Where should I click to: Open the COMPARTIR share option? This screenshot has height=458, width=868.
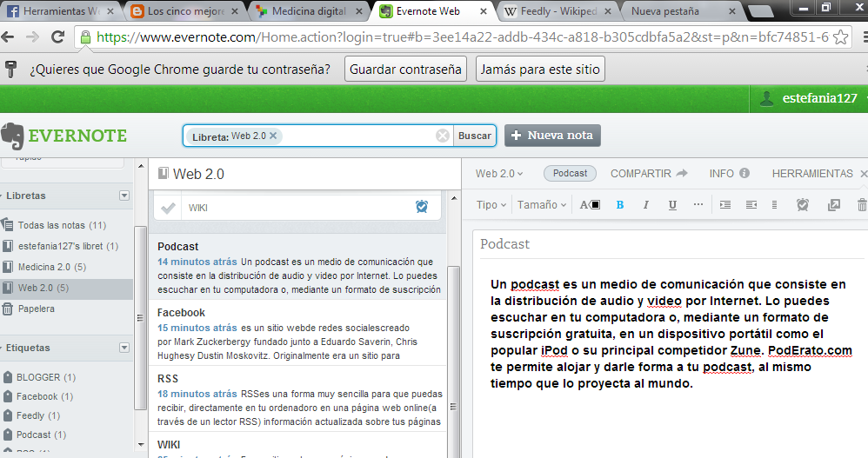[649, 174]
